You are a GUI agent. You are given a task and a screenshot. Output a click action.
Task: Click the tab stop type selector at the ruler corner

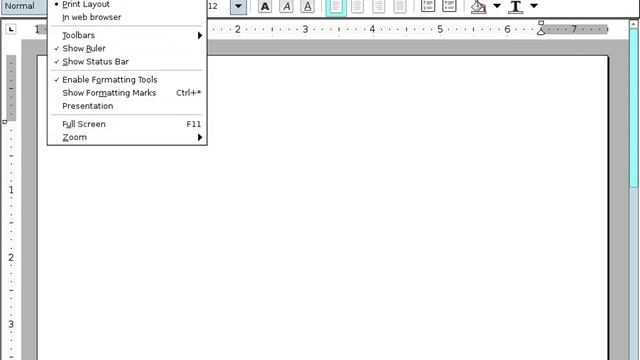pyautogui.click(x=11, y=29)
